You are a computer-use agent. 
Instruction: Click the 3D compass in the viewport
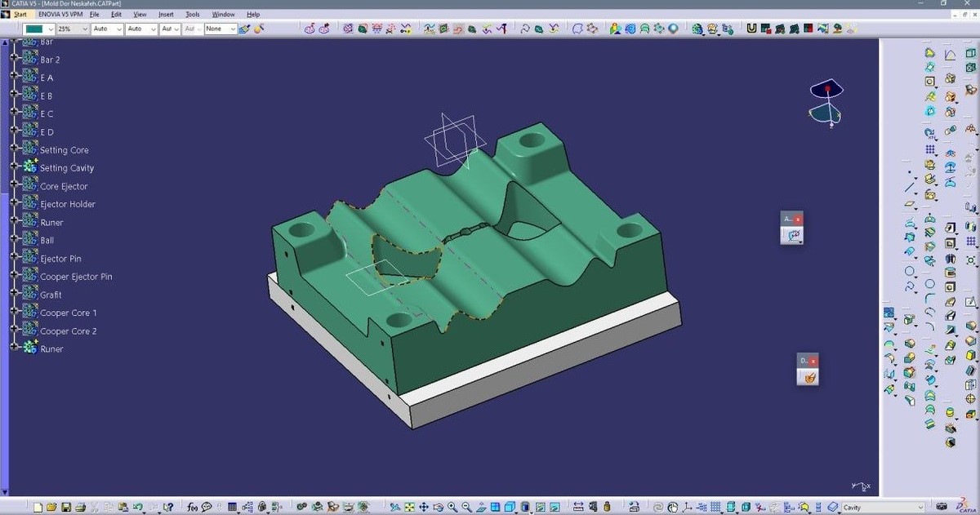pyautogui.click(x=826, y=103)
